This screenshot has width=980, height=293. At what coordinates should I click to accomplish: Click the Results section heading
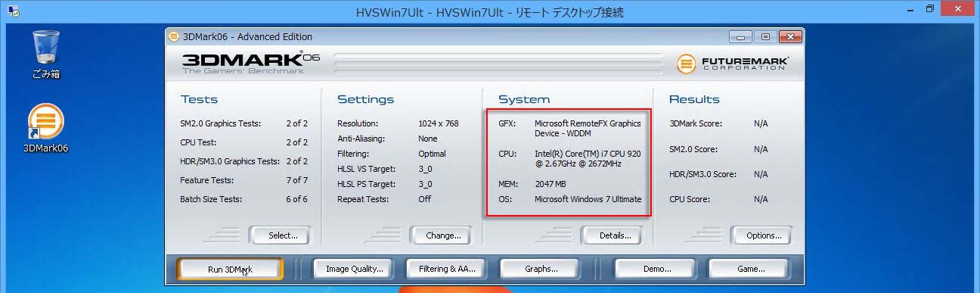click(694, 99)
